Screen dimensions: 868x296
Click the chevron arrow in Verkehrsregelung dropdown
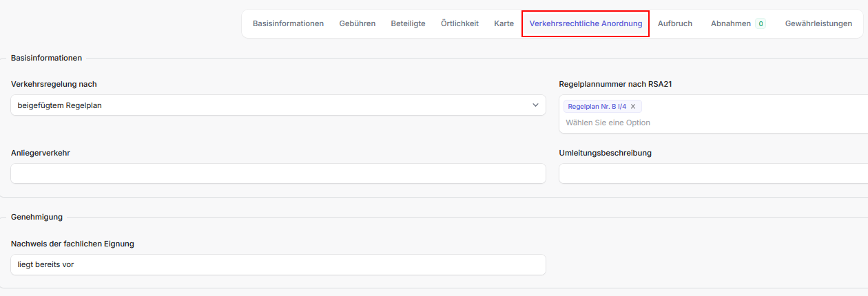pos(535,105)
